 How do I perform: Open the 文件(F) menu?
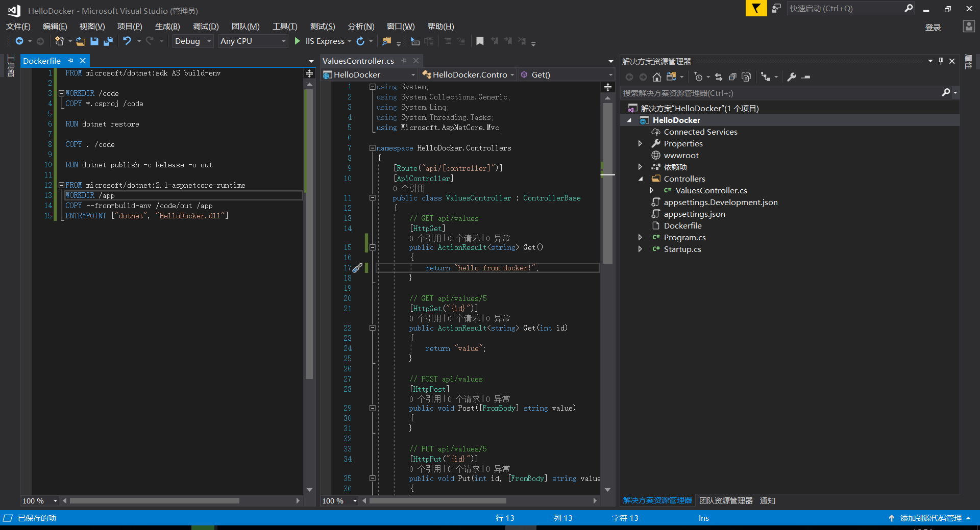(x=18, y=27)
